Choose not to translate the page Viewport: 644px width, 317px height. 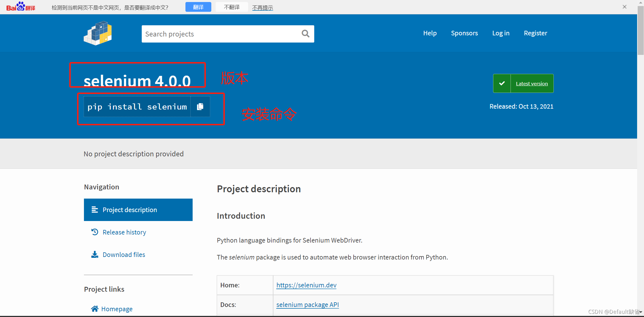pyautogui.click(x=231, y=7)
